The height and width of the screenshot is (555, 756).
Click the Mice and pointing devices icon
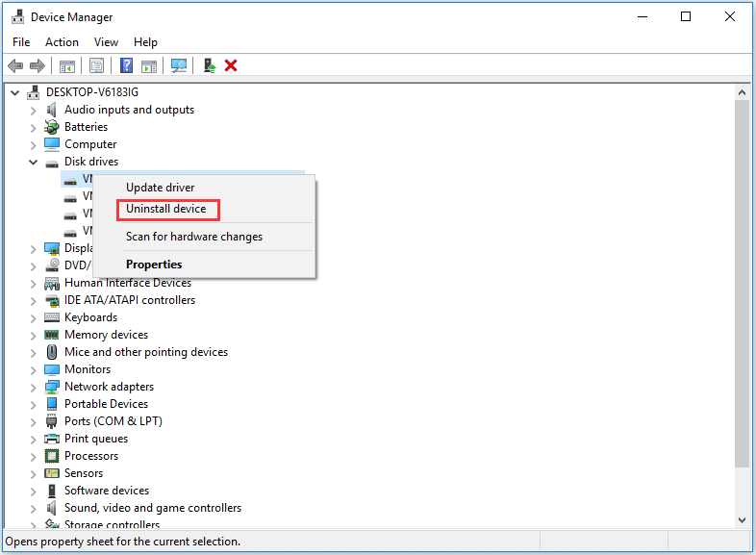(x=52, y=352)
